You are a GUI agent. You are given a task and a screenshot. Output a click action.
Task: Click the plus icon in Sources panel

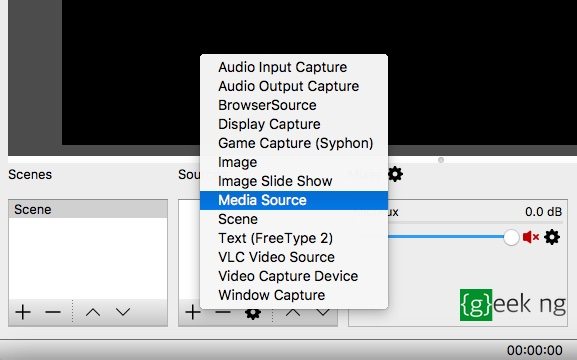pyautogui.click(x=192, y=313)
